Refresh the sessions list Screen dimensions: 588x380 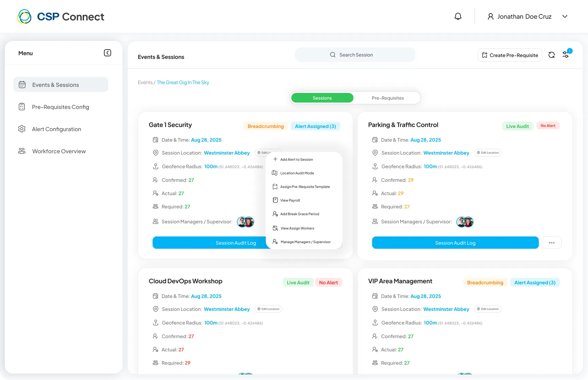coord(552,55)
